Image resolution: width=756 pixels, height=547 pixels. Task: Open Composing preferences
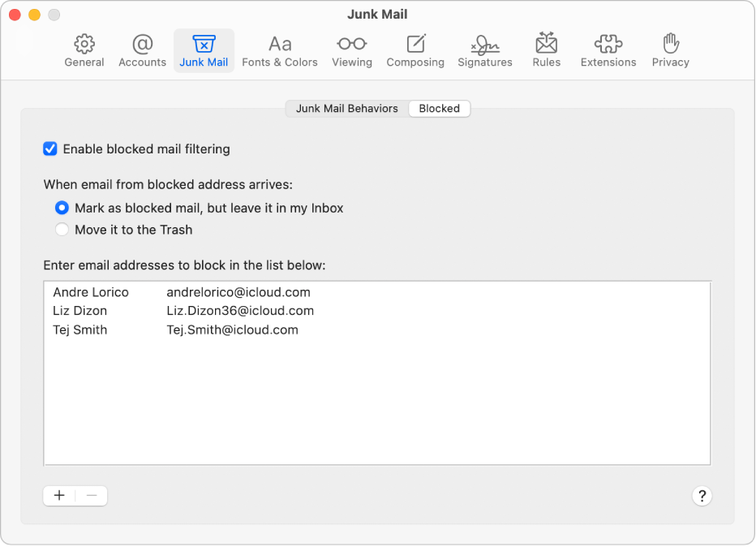point(415,49)
